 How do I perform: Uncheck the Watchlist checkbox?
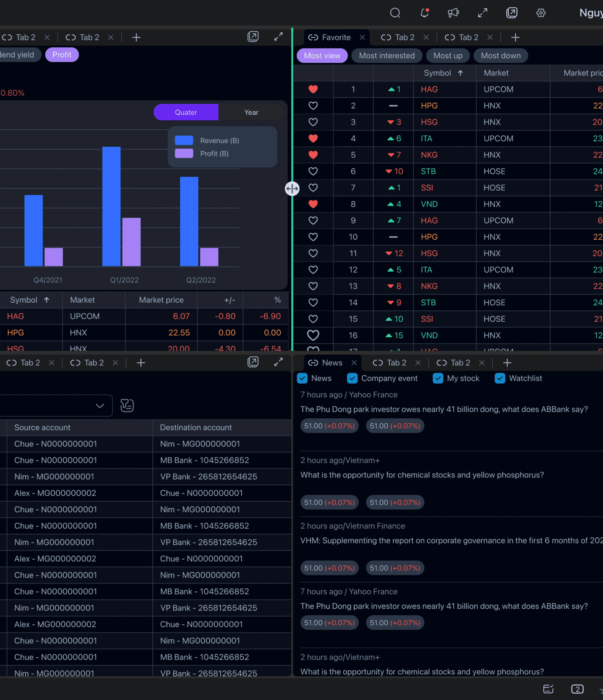click(500, 378)
